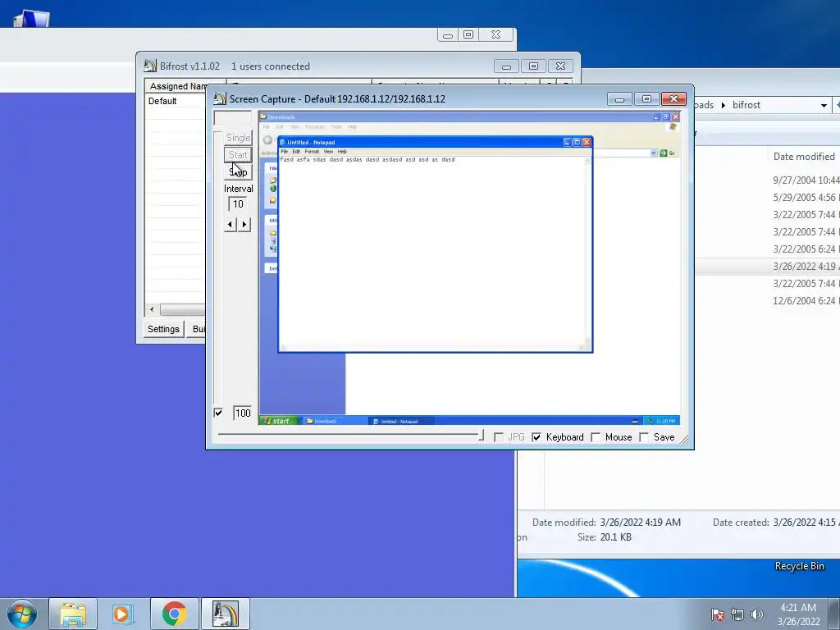840x630 pixels.
Task: Maximize the Bifrost main window
Action: click(x=533, y=66)
